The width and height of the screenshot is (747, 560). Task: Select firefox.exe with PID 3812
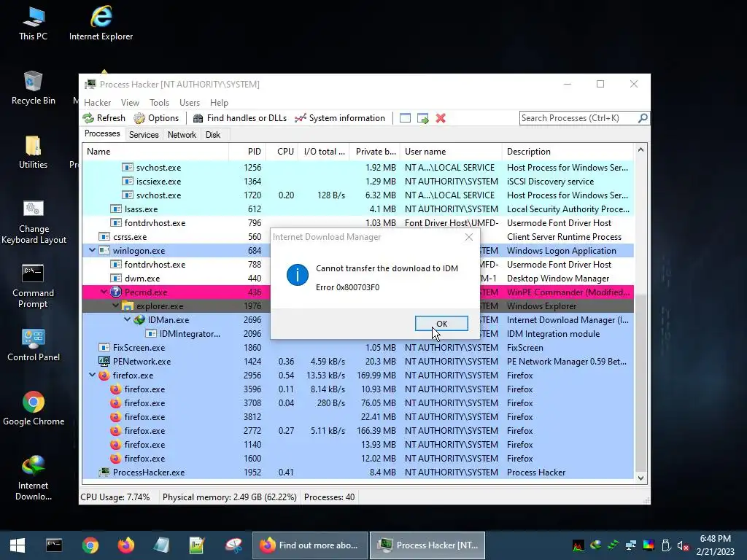point(357,416)
